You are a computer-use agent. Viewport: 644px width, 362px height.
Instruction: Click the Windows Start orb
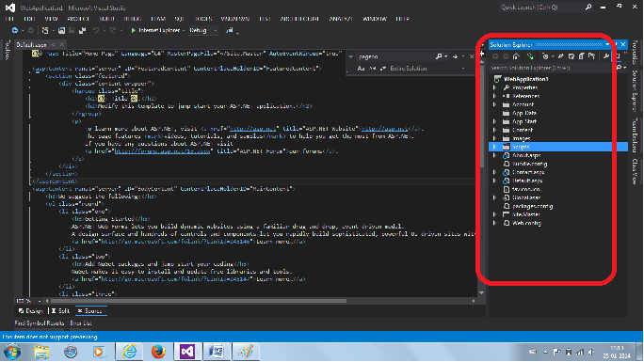pos(12,352)
